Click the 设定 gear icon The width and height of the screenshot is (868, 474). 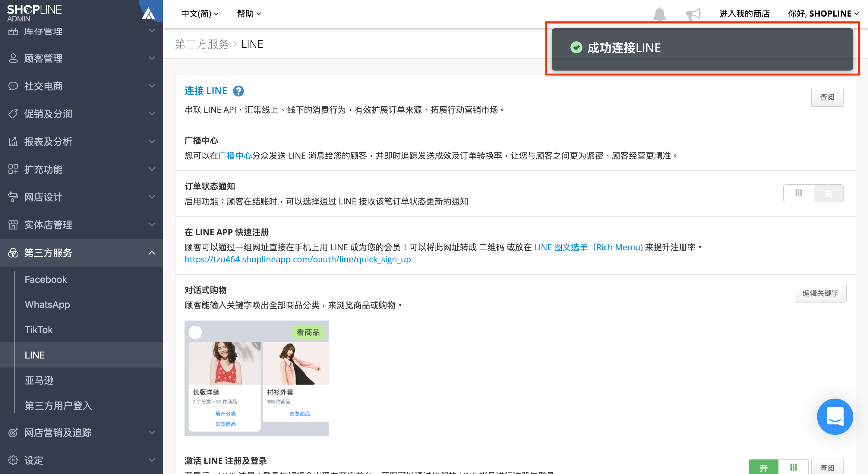[13, 460]
